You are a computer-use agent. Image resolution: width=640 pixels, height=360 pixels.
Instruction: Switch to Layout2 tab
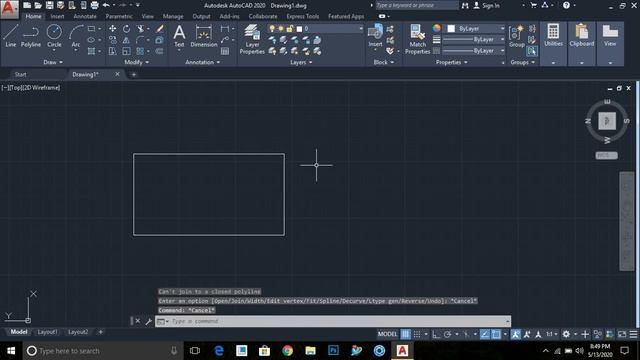(78, 332)
